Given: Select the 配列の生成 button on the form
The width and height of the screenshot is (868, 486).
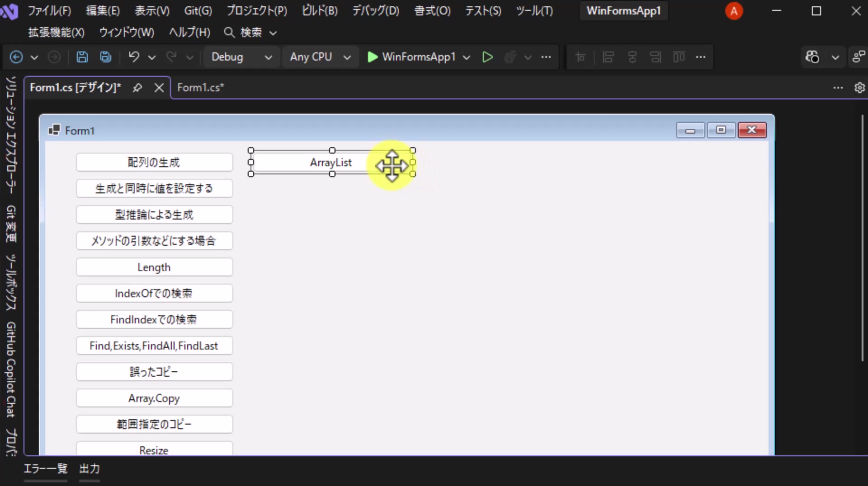Looking at the screenshot, I should tap(154, 162).
